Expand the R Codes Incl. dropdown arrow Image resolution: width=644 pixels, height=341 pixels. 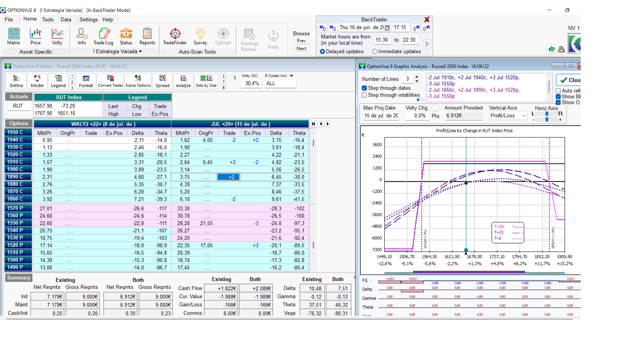coord(291,76)
